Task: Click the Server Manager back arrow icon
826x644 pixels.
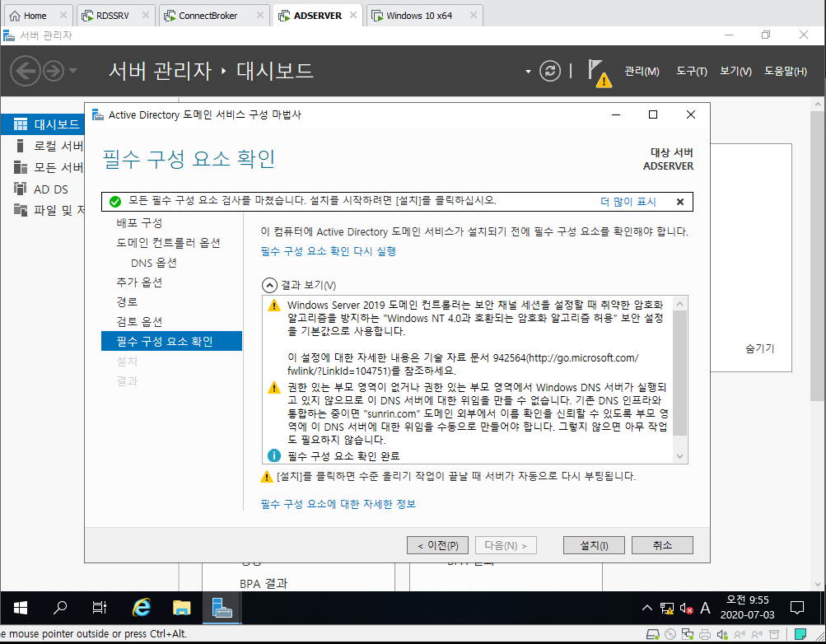Action: coord(26,71)
